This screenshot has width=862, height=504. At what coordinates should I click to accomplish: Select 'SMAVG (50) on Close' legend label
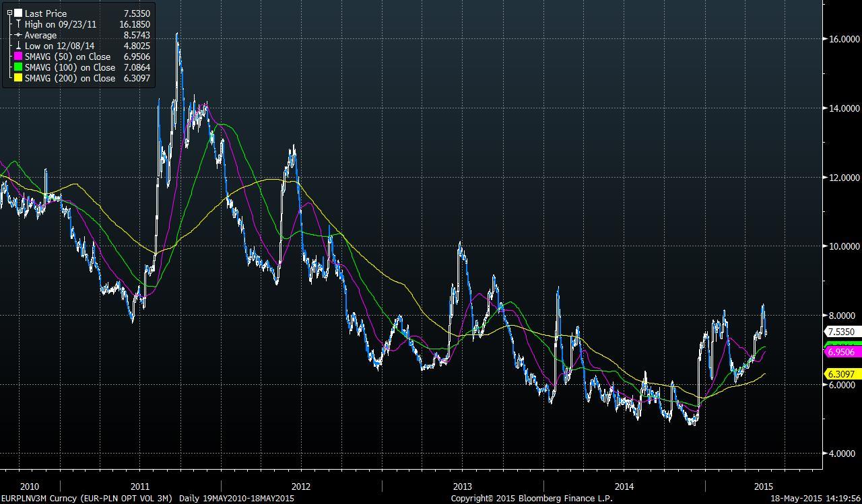(67, 57)
